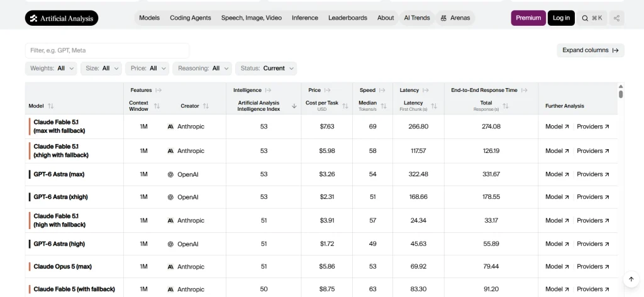
Task: Open Providers link for GPT-6 Astra (max)
Action: point(593,174)
